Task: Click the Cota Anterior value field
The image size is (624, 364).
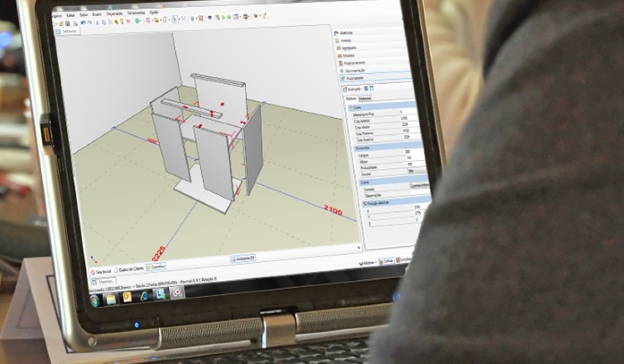Action: tap(408, 118)
